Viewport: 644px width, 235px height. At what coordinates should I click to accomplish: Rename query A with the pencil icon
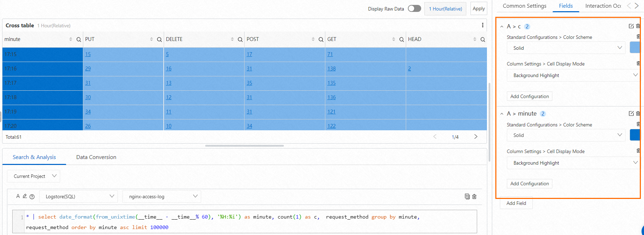25,196
